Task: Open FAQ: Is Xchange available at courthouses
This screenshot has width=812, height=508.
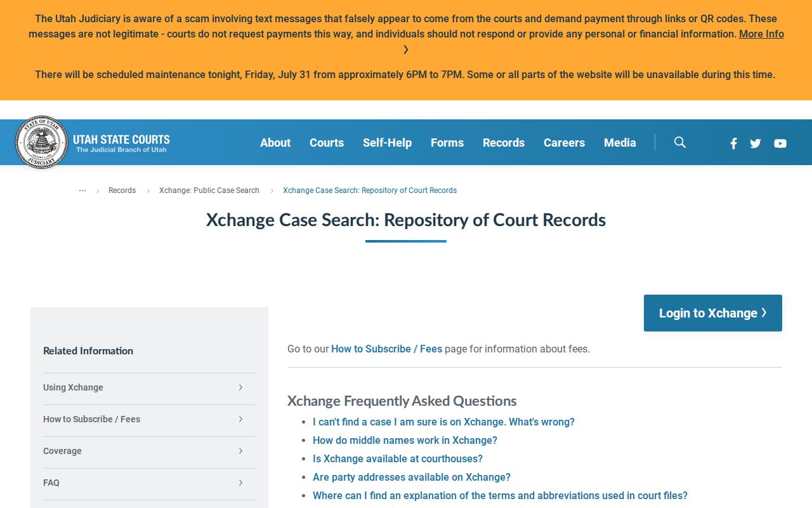Action: 398,458
